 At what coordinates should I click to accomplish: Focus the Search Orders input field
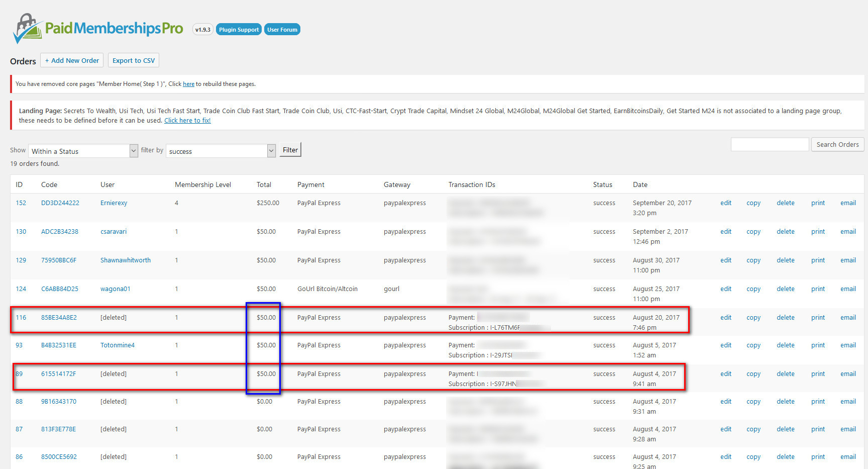coord(770,144)
